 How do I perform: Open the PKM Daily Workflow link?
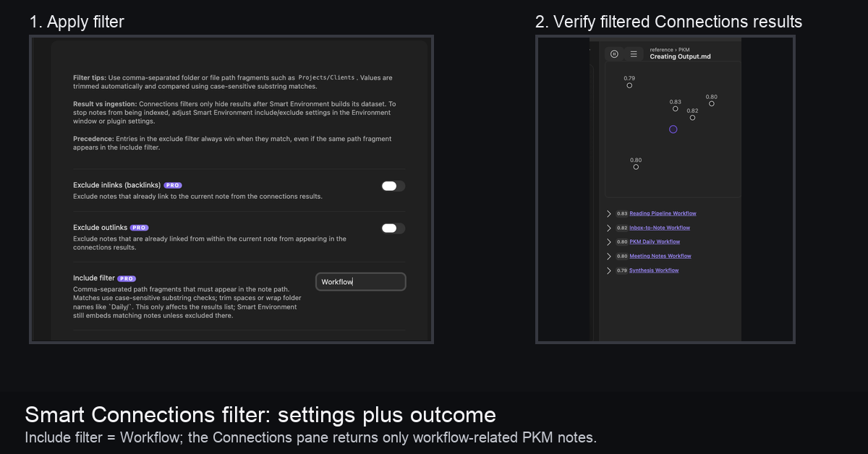pyautogui.click(x=655, y=241)
